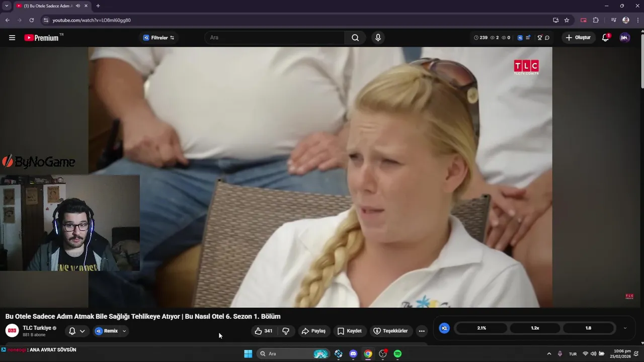Open Windows Start menu
Viewport: 644px width, 362px height.
tap(248, 354)
